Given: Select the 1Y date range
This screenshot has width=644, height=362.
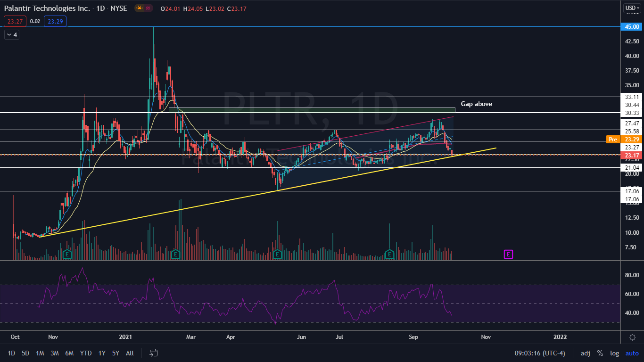Looking at the screenshot, I should click(102, 353).
